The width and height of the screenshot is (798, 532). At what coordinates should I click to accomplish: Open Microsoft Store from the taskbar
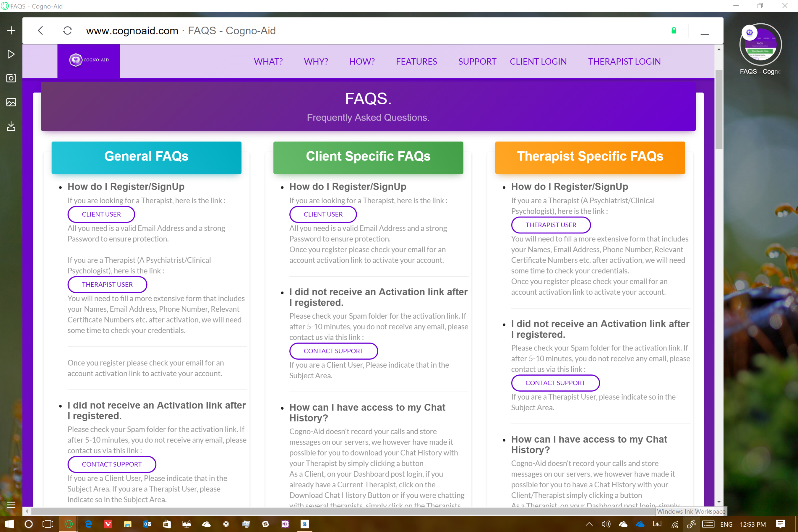(x=167, y=524)
